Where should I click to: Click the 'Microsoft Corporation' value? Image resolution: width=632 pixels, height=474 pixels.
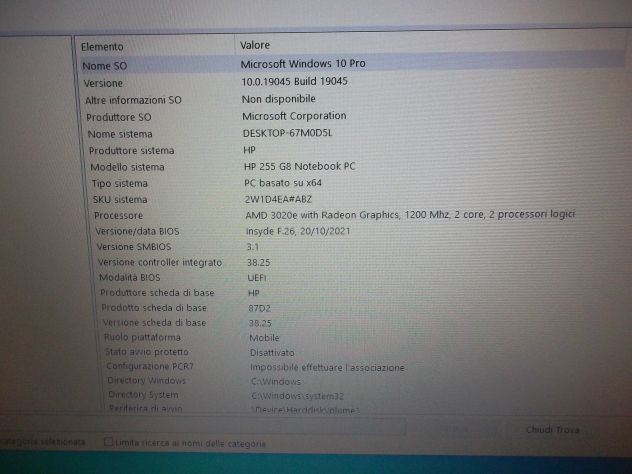click(x=294, y=116)
